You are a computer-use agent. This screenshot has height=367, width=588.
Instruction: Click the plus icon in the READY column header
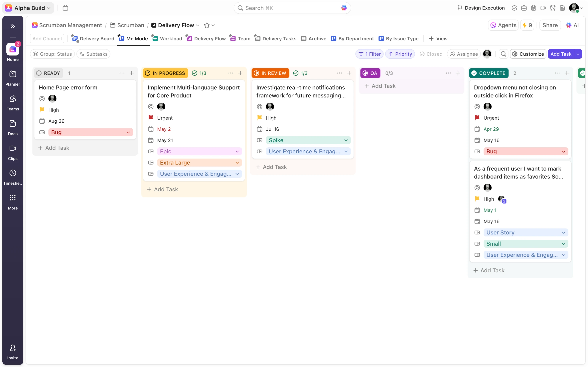(x=131, y=73)
